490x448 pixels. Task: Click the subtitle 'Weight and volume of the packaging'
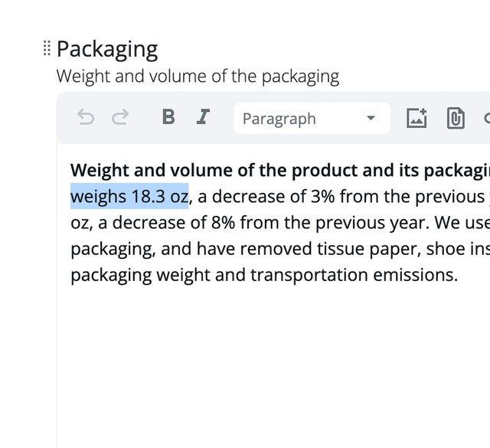(x=198, y=77)
